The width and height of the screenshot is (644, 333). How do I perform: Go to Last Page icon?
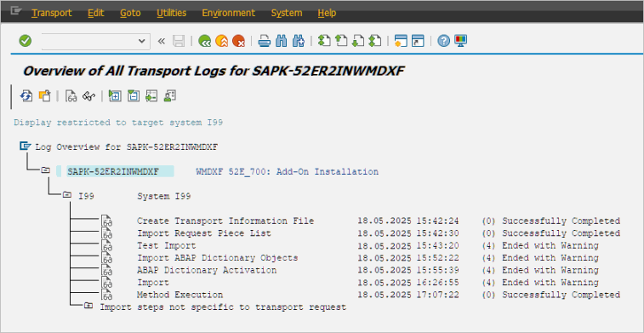(375, 41)
